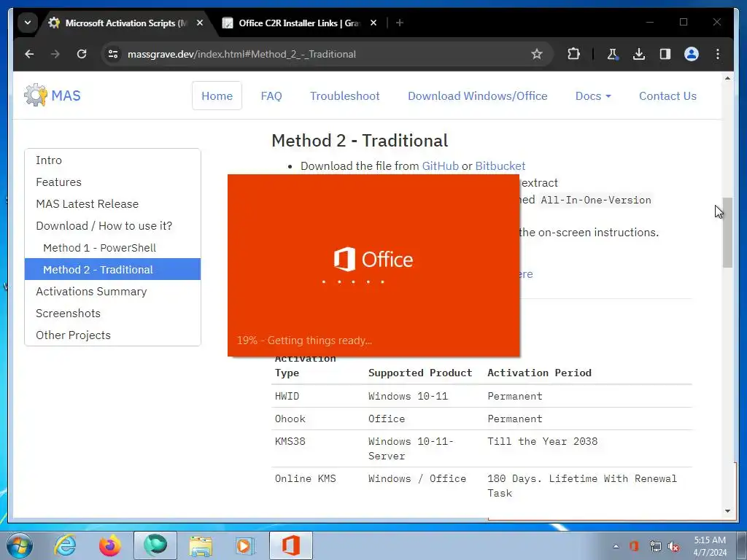Image resolution: width=747 pixels, height=560 pixels.
Task: Open a new browser tab
Action: click(400, 23)
